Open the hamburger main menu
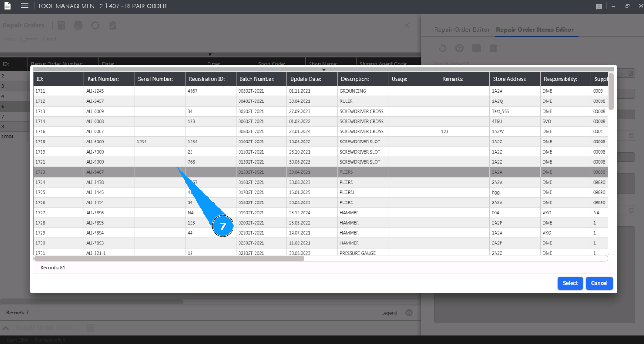Viewport: 644px width, 344px height. point(25,6)
